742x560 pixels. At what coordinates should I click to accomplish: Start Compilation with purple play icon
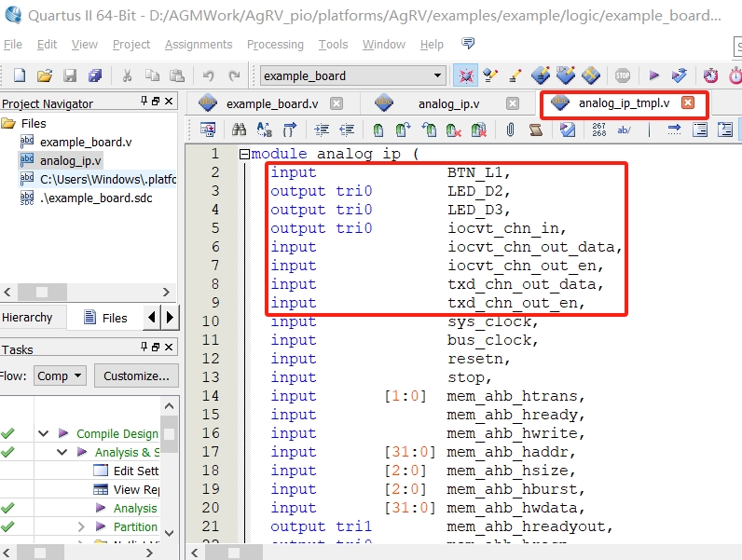pyautogui.click(x=654, y=75)
